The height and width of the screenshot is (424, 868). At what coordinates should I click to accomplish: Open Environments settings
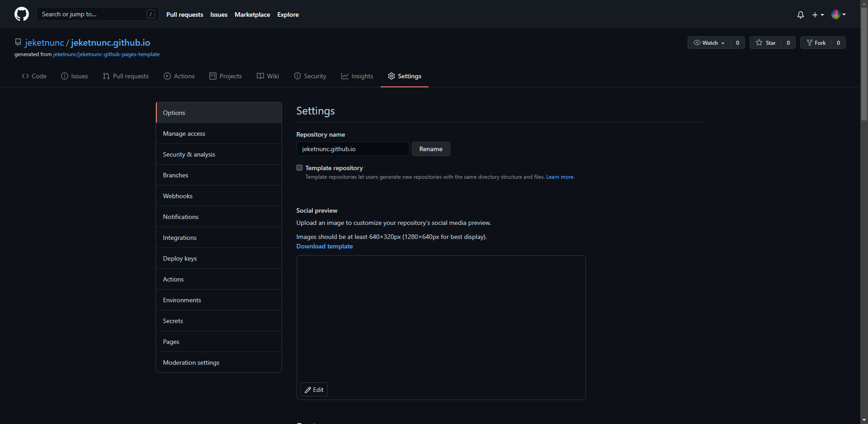point(219,300)
